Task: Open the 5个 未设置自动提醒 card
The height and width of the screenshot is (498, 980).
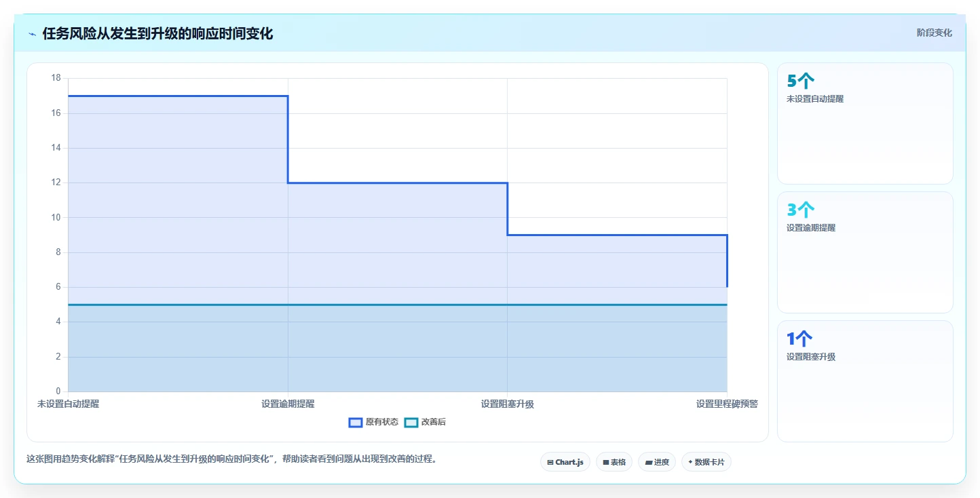Action: 865,123
